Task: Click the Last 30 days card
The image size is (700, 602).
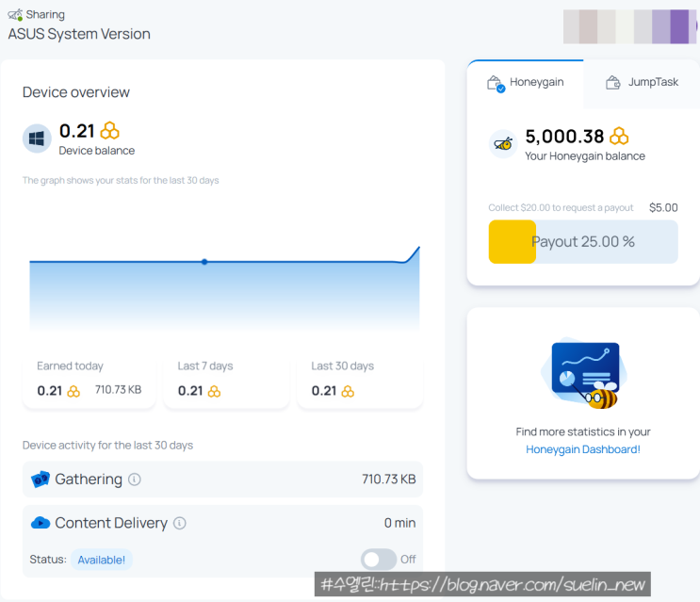Action: click(x=359, y=382)
